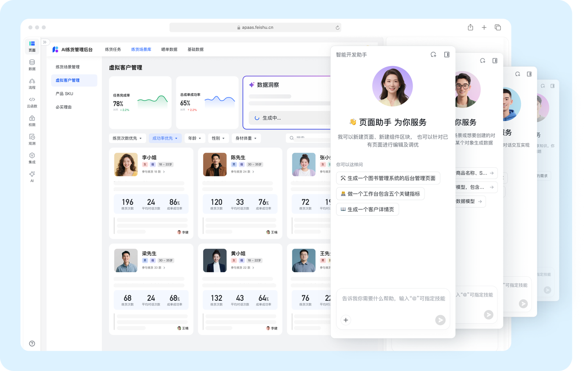Switch to the 晒单数据 tab
The width and height of the screenshot is (588, 371).
[x=169, y=50]
